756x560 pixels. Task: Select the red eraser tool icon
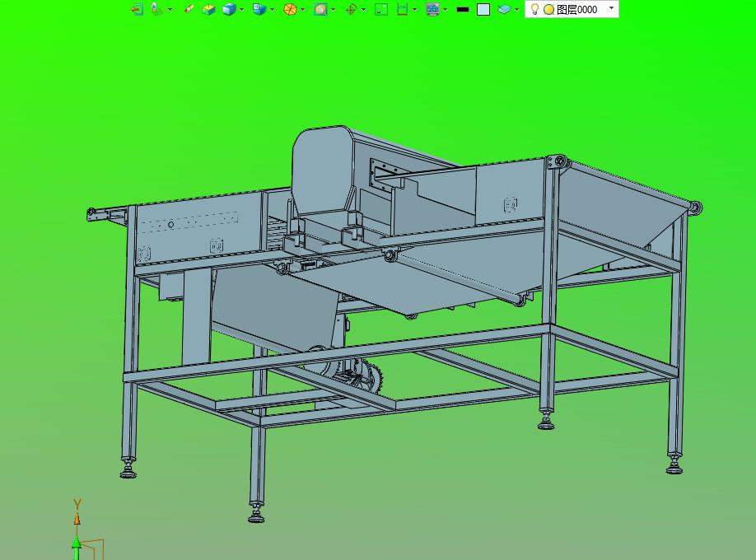pyautogui.click(x=189, y=9)
